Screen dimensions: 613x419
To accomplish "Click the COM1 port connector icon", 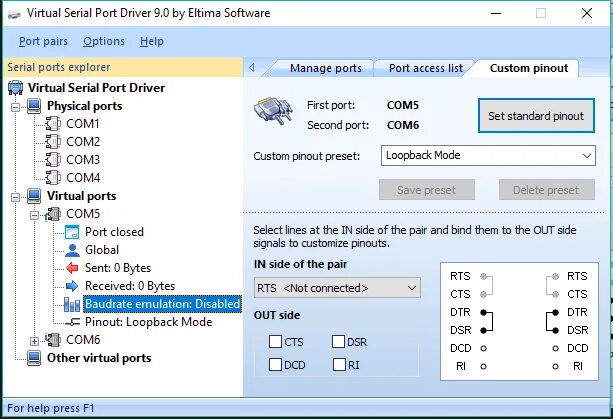I will point(53,124).
